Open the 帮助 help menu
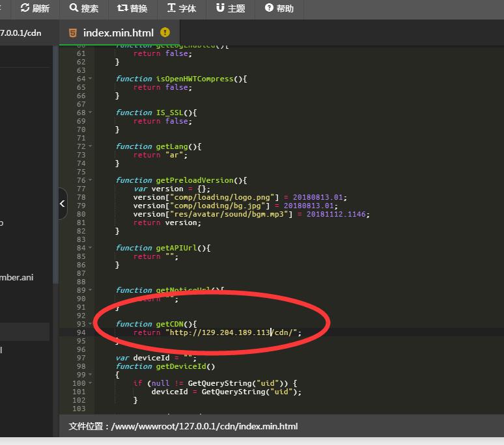This screenshot has width=504, height=445. (x=279, y=8)
